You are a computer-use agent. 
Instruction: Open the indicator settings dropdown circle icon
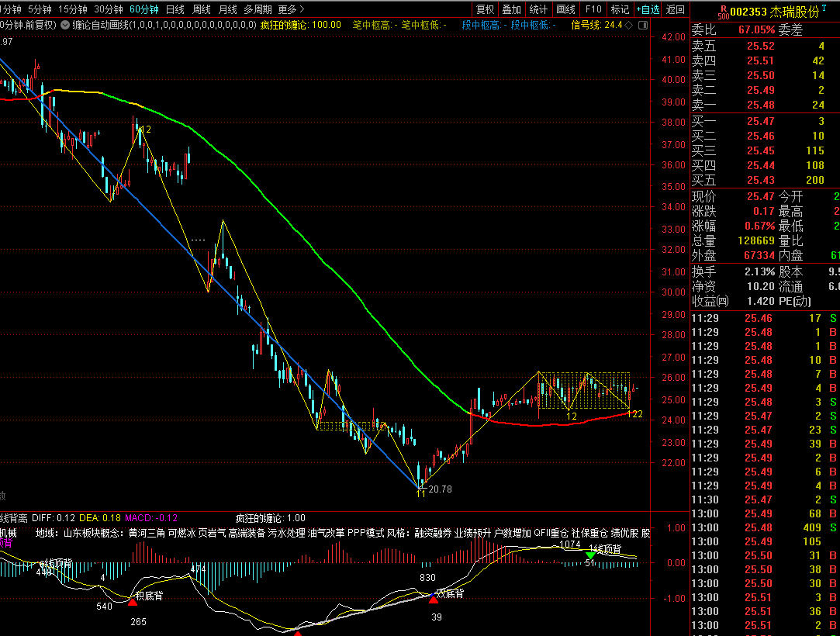pos(65,25)
